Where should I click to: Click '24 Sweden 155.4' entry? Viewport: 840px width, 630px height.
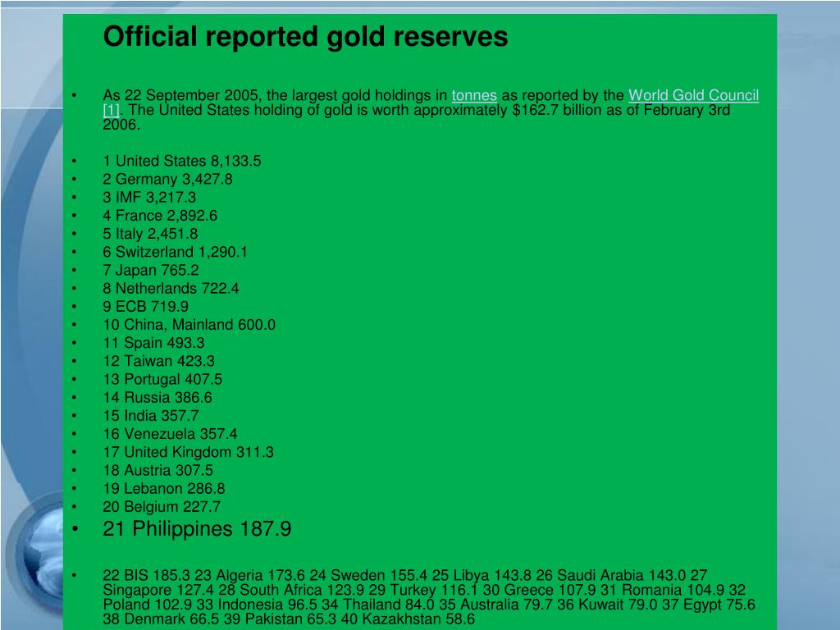[x=368, y=576]
